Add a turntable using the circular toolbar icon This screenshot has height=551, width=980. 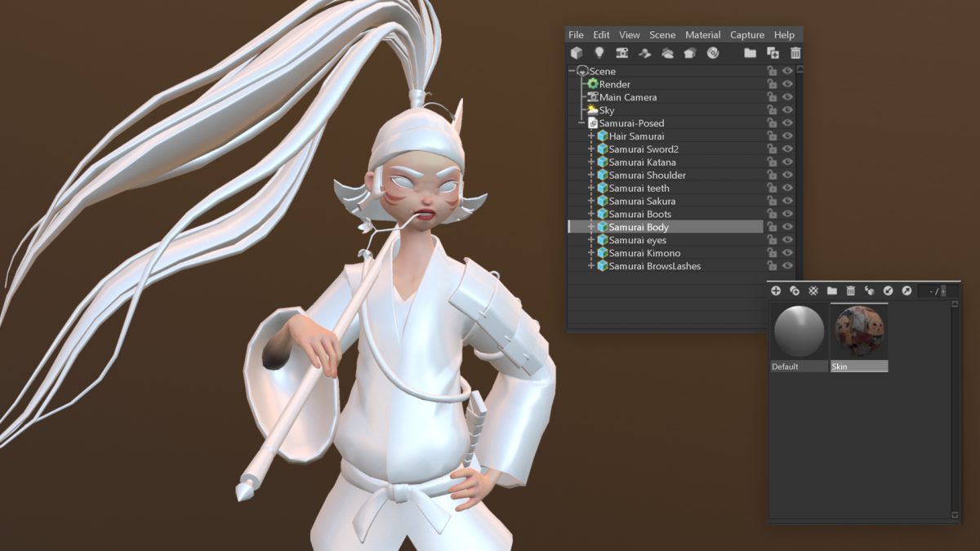(712, 52)
